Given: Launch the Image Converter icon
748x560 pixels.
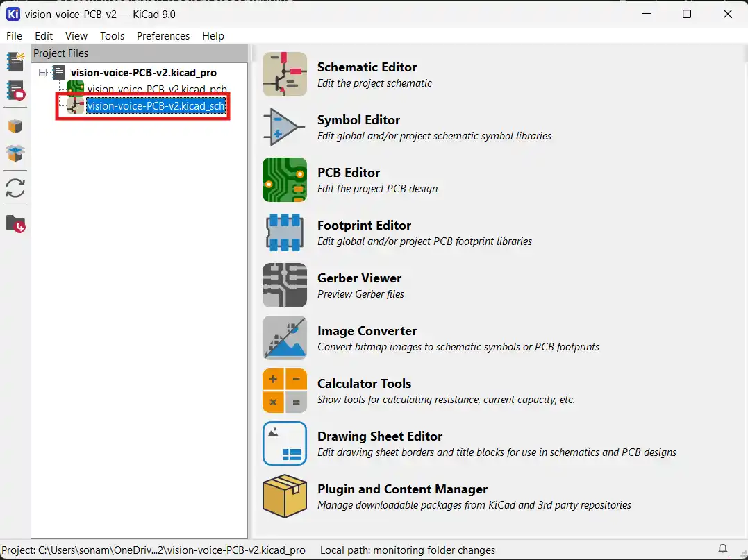Looking at the screenshot, I should (x=284, y=338).
